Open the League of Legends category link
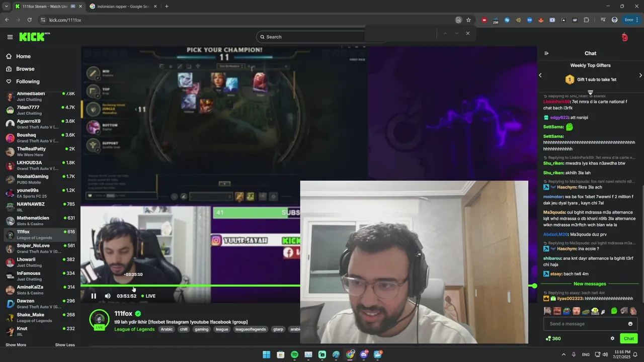Screen dimensions: 644x362 point(134,329)
